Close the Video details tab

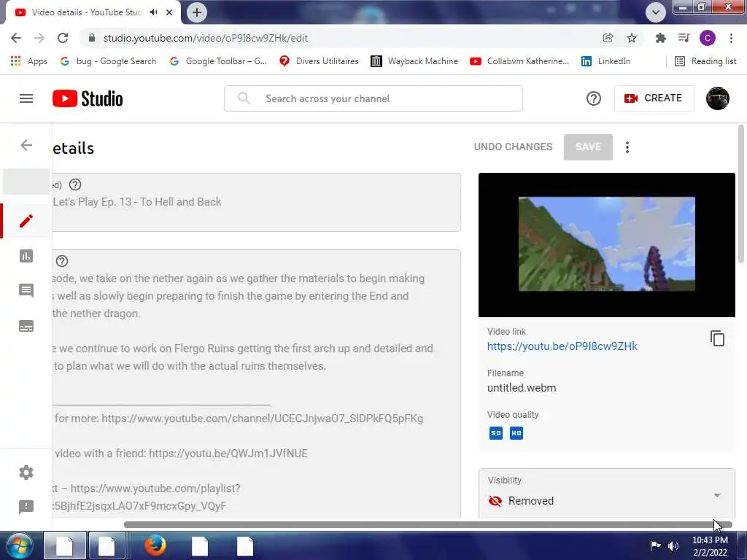[169, 12]
